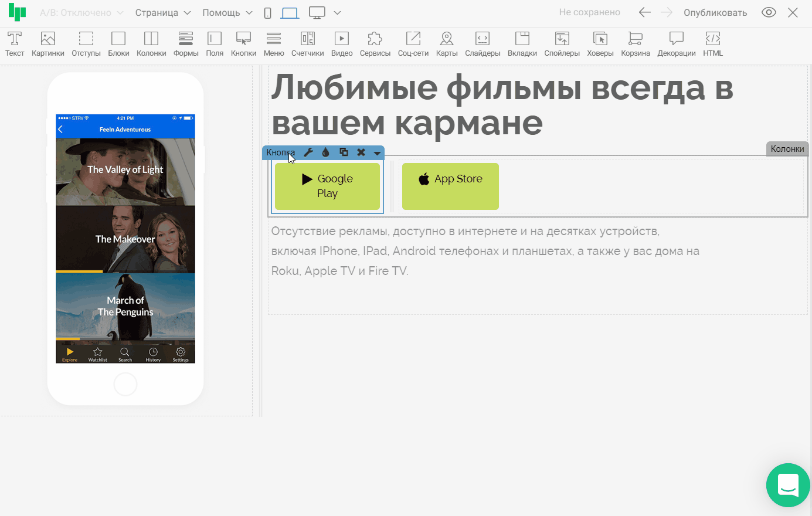Select the Текст tool in toolbar

[x=15, y=44]
